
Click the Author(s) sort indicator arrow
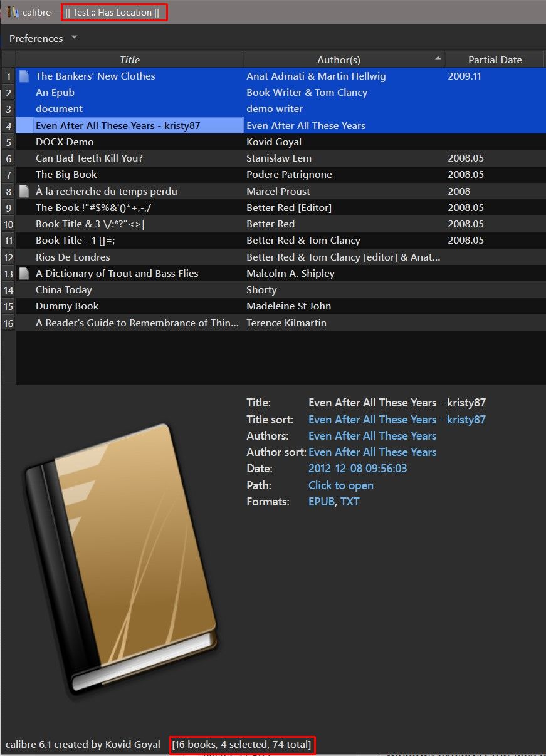438,58
